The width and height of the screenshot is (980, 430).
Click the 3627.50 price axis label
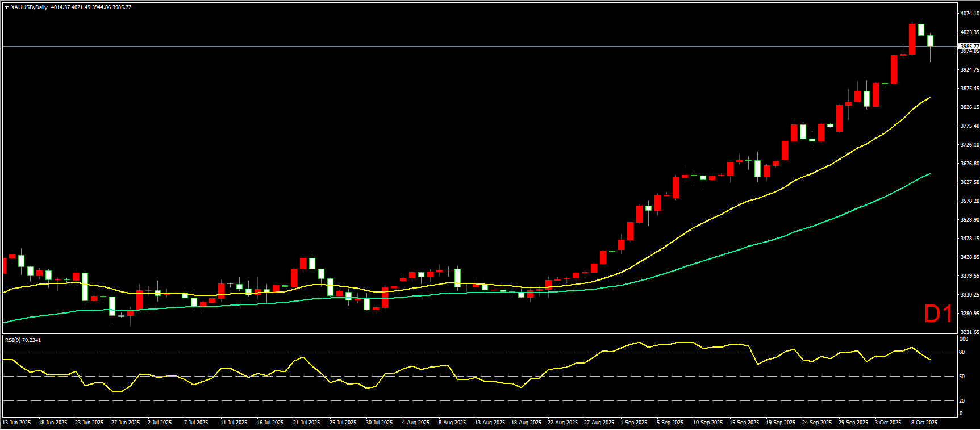[x=969, y=182]
